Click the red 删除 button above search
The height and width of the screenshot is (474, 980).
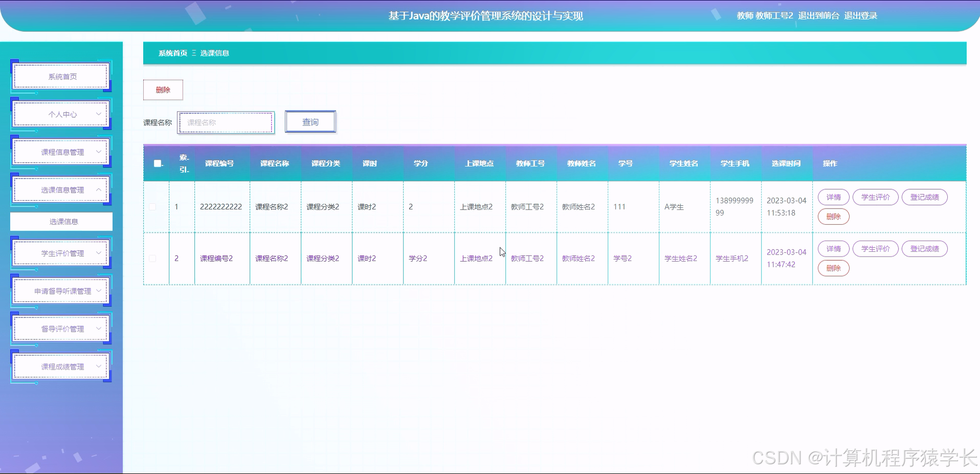163,90
